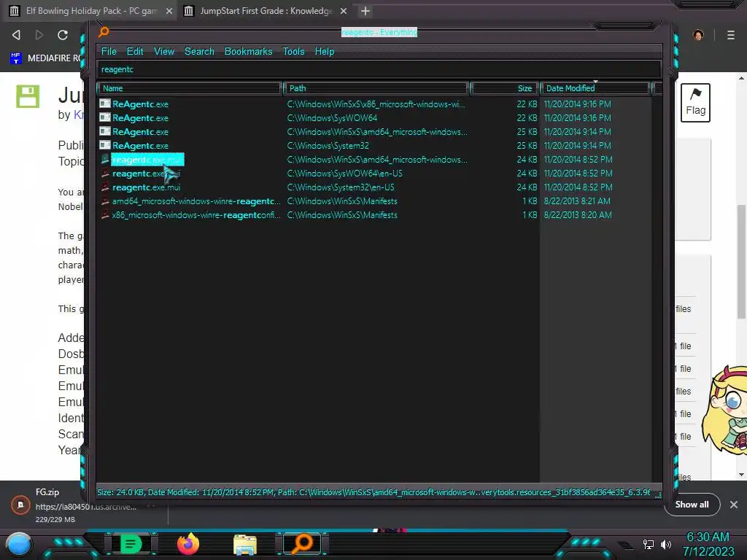This screenshot has width=747, height=560.
Task: Click the Star Butterfly desktop mascot
Action: coord(724,411)
